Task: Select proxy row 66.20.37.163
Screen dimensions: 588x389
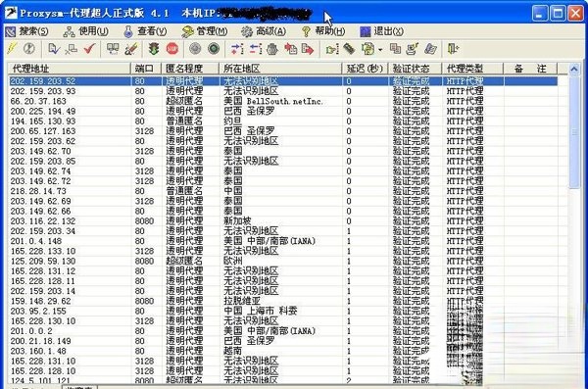Action: click(x=283, y=101)
